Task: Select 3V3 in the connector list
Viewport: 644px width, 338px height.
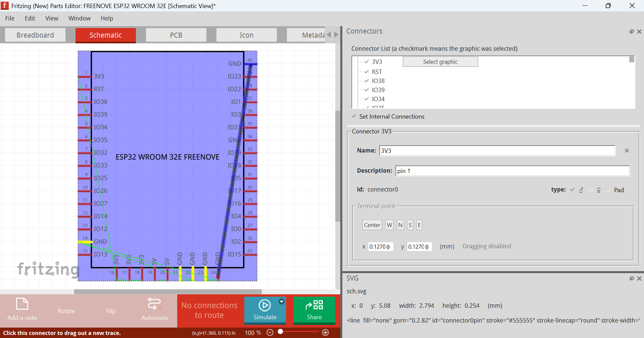Action: pyautogui.click(x=377, y=62)
